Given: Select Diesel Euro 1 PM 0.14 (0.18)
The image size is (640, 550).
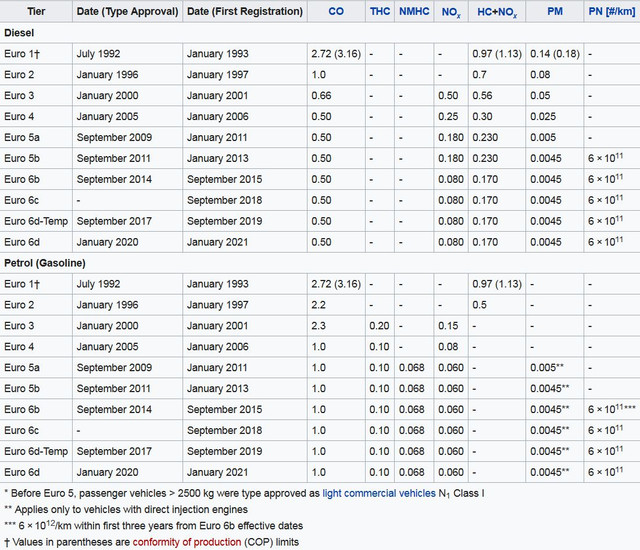Looking at the screenshot, I should click(x=555, y=54).
